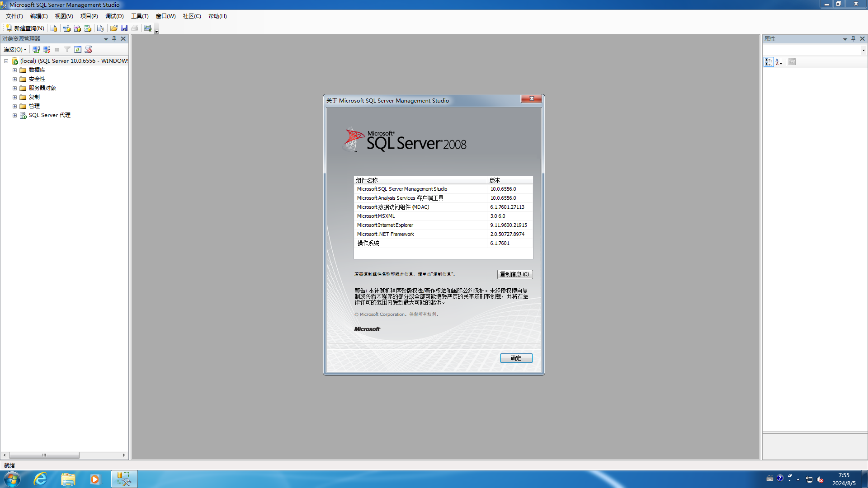Screen dimensions: 868x488
Task: Expand the 管理 folder node
Action: [14, 106]
